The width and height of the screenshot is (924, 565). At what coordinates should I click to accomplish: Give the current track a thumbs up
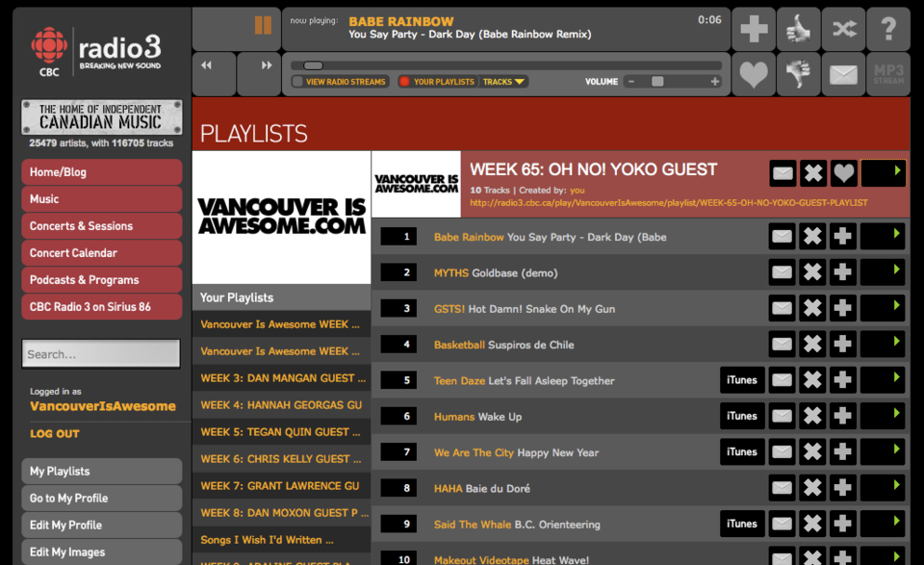pos(799,28)
